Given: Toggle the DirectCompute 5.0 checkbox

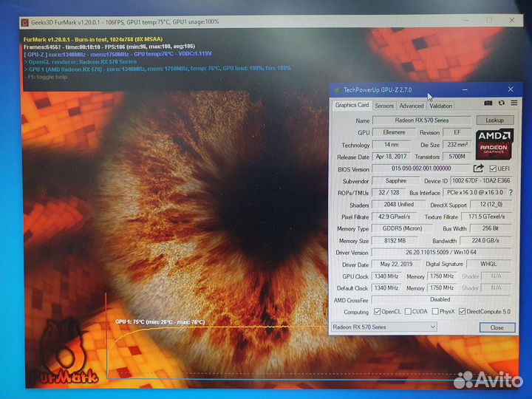Looking at the screenshot, I should pyautogui.click(x=462, y=312).
